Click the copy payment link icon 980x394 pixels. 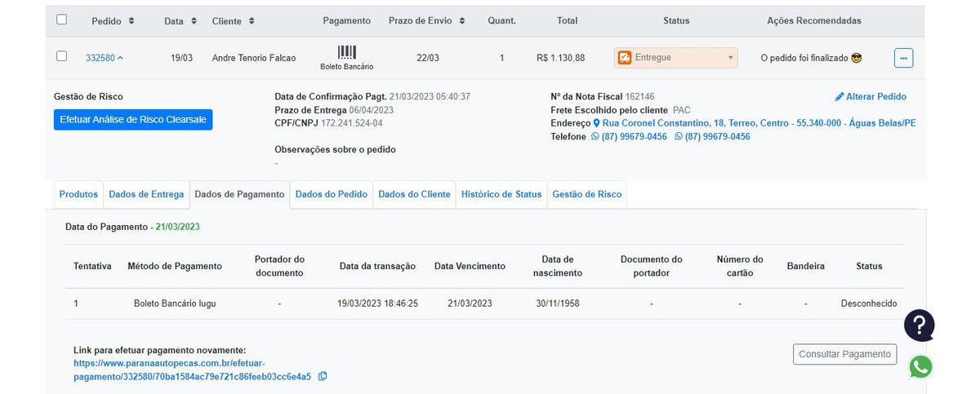click(x=323, y=376)
